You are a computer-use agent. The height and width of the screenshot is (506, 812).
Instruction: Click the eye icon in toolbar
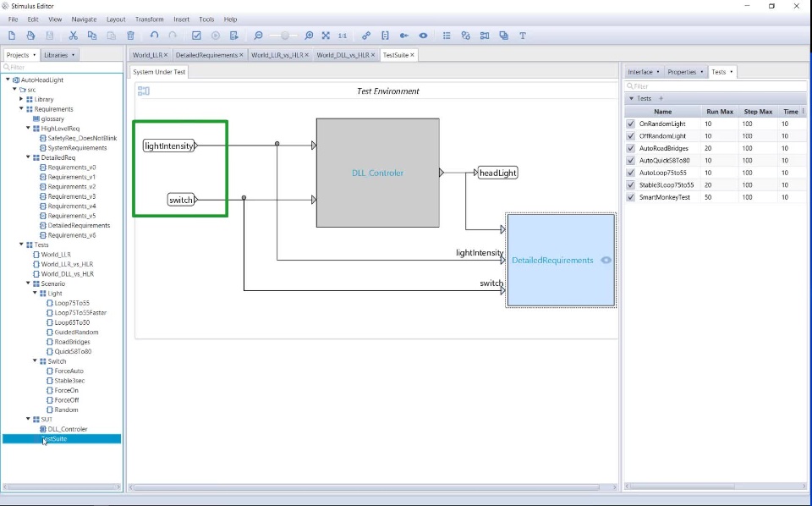[423, 36]
